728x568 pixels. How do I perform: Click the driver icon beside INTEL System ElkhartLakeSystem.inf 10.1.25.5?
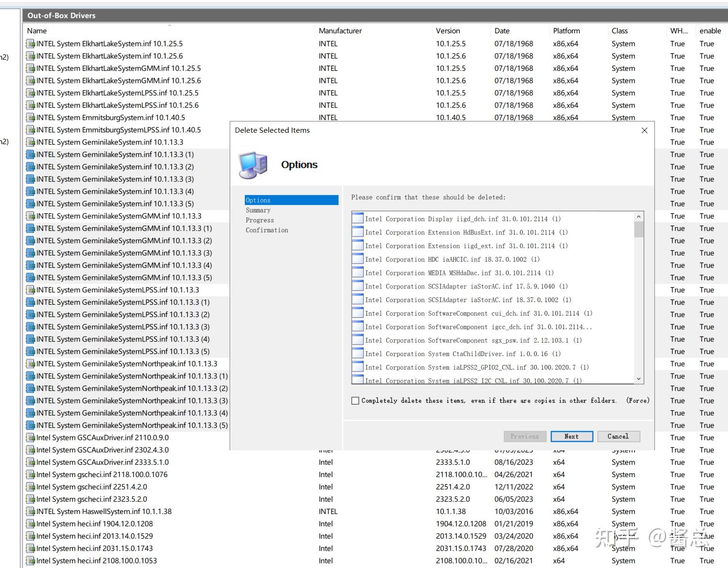pyautogui.click(x=30, y=44)
